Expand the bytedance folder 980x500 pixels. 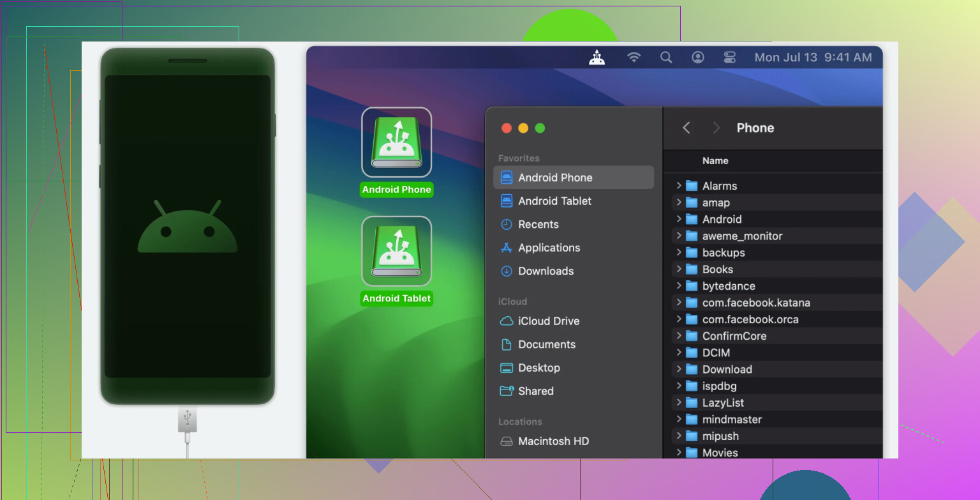[679, 286]
